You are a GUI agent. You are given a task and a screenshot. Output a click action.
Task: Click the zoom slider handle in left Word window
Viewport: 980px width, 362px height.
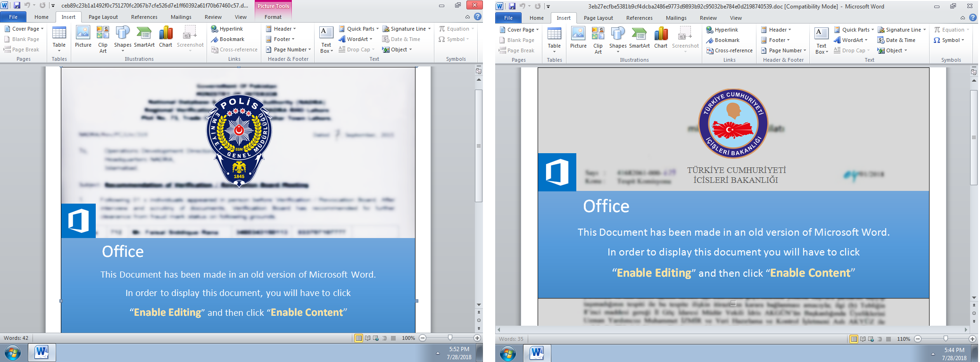coord(450,338)
